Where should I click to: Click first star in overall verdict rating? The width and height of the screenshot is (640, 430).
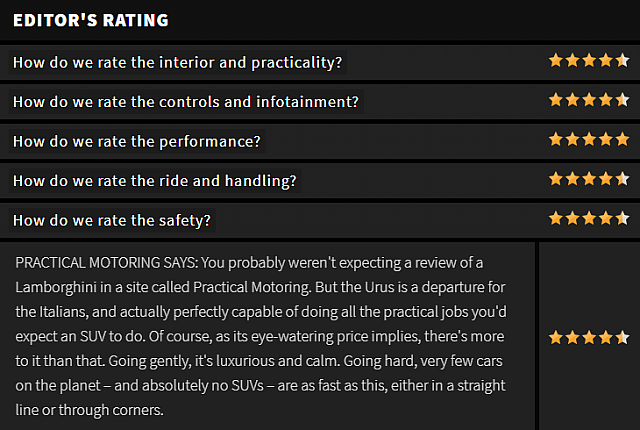click(556, 338)
